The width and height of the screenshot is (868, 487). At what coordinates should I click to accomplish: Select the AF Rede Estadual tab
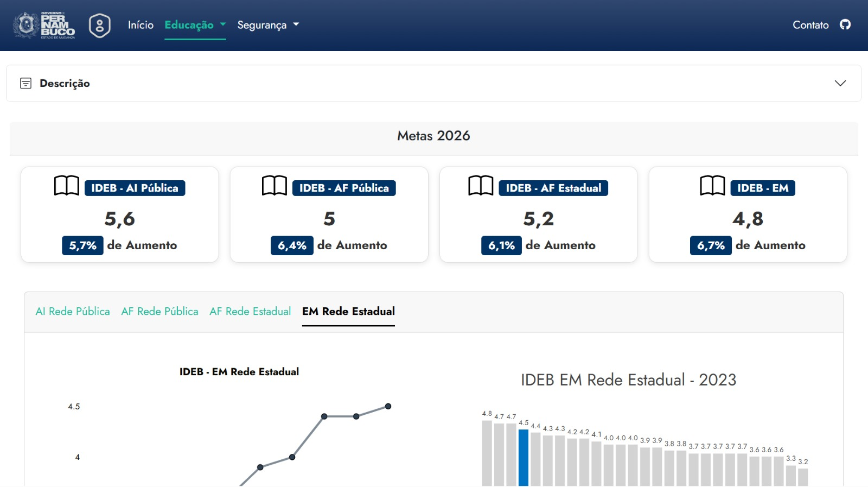[x=250, y=311]
